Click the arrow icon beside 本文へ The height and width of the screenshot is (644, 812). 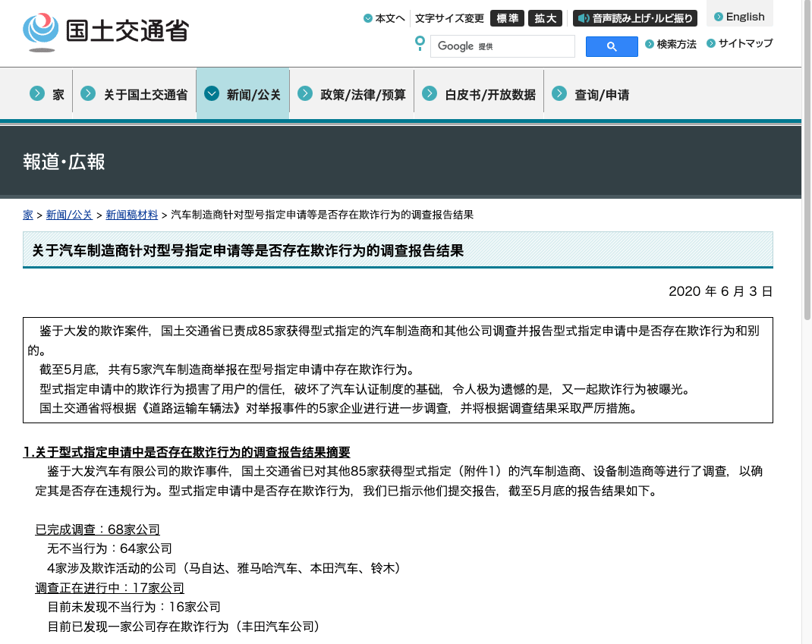368,18
